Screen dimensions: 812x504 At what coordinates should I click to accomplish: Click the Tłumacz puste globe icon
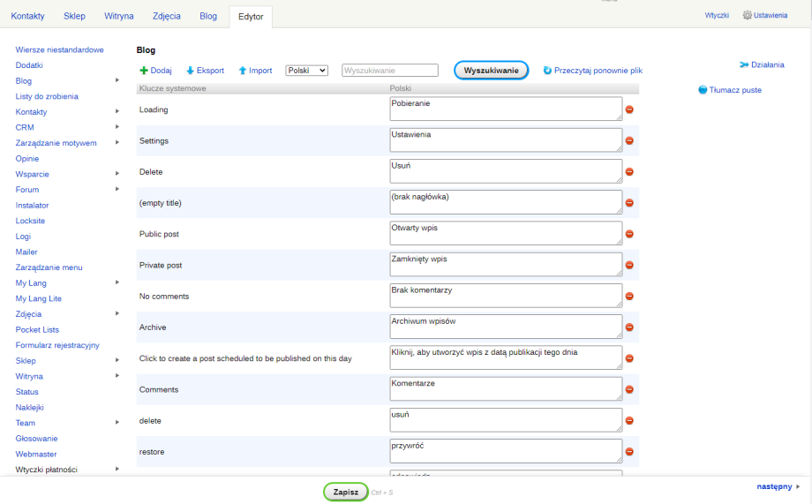click(703, 90)
